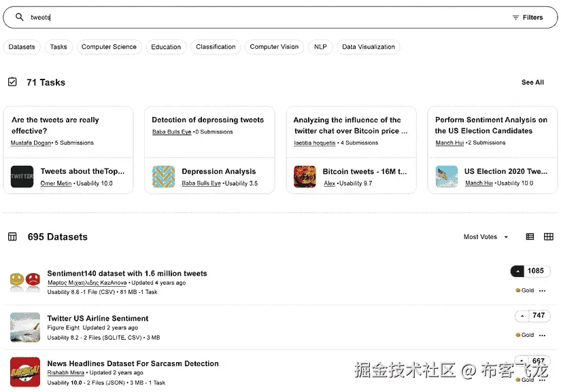Expand the Most Votes sort dropdown
The width and height of the screenshot is (561, 392).
click(486, 237)
